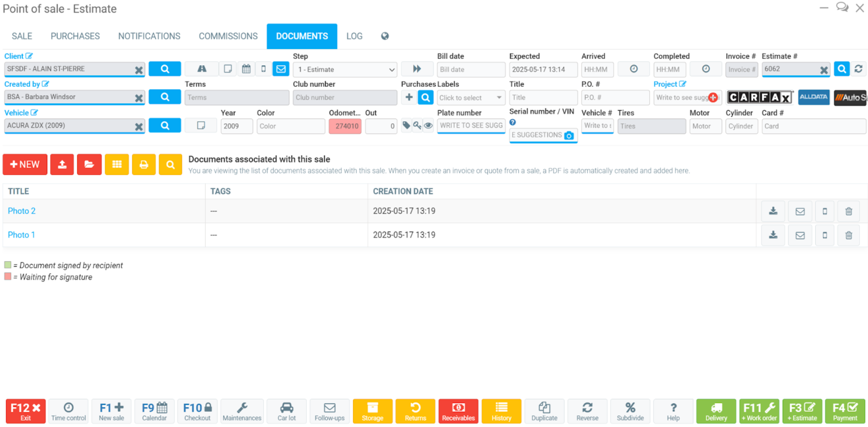Expand the Labels dropdown
The height and width of the screenshot is (427, 868).
[x=470, y=97]
